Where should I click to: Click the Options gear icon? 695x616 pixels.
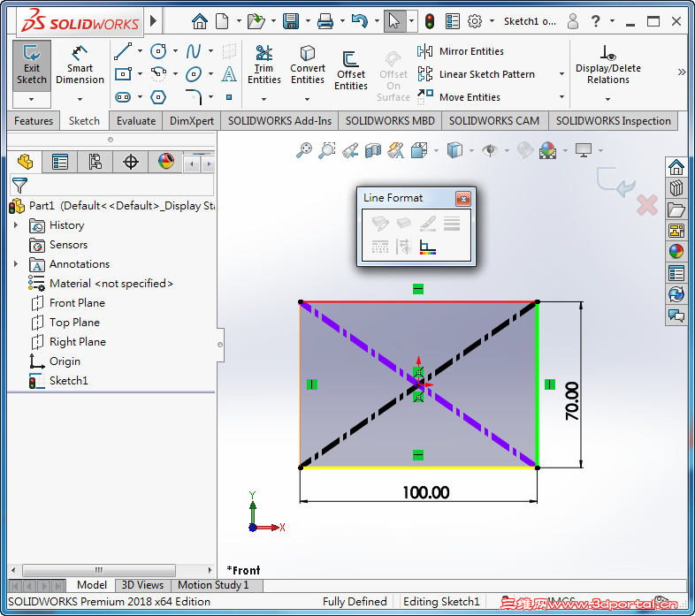[475, 21]
